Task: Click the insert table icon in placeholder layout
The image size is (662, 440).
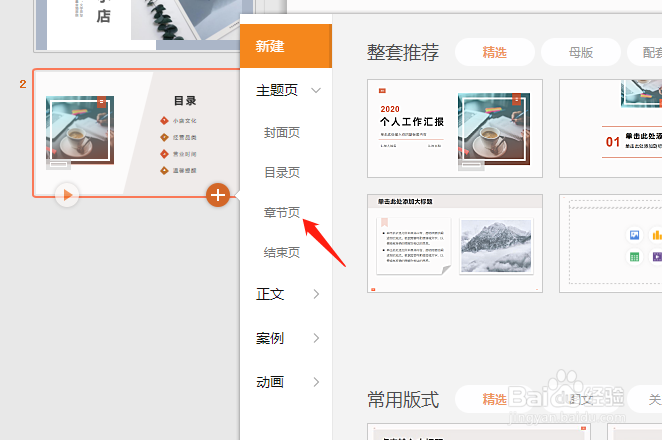Action: click(x=634, y=257)
